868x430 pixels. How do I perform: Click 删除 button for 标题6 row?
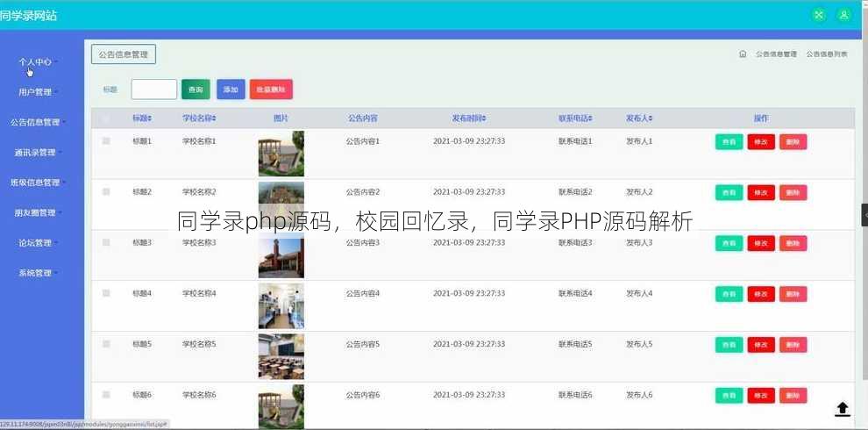tap(793, 395)
